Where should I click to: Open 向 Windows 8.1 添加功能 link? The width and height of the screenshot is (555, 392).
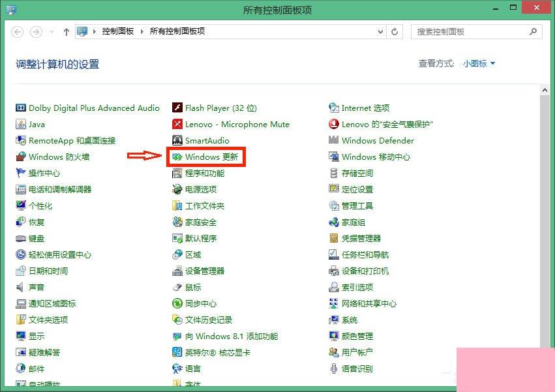[x=232, y=336]
